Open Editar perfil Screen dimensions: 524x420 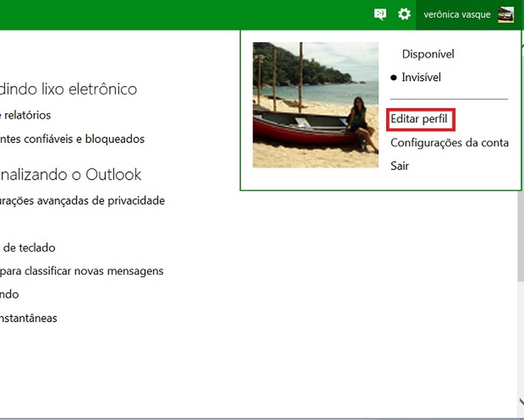[x=420, y=119]
